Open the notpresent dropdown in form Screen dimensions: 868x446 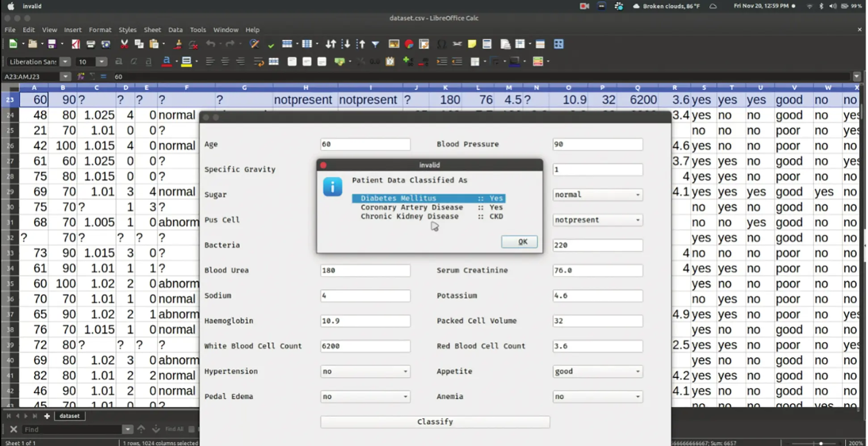coord(597,220)
